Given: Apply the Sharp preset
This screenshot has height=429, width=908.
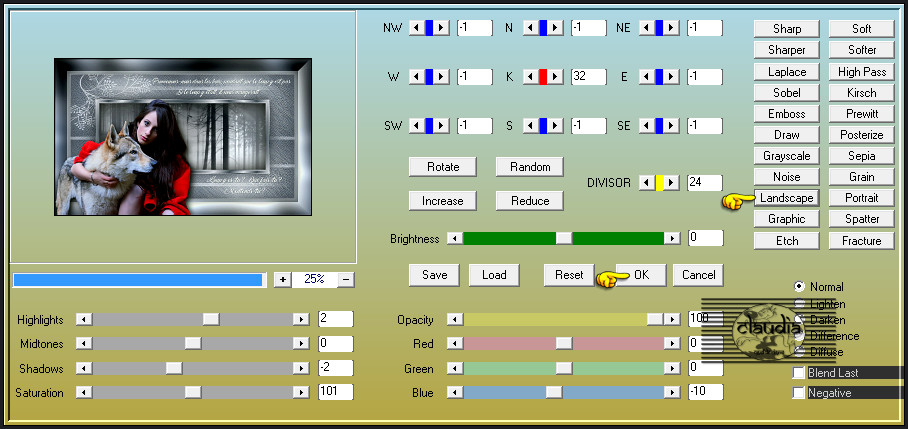Looking at the screenshot, I should (786, 29).
